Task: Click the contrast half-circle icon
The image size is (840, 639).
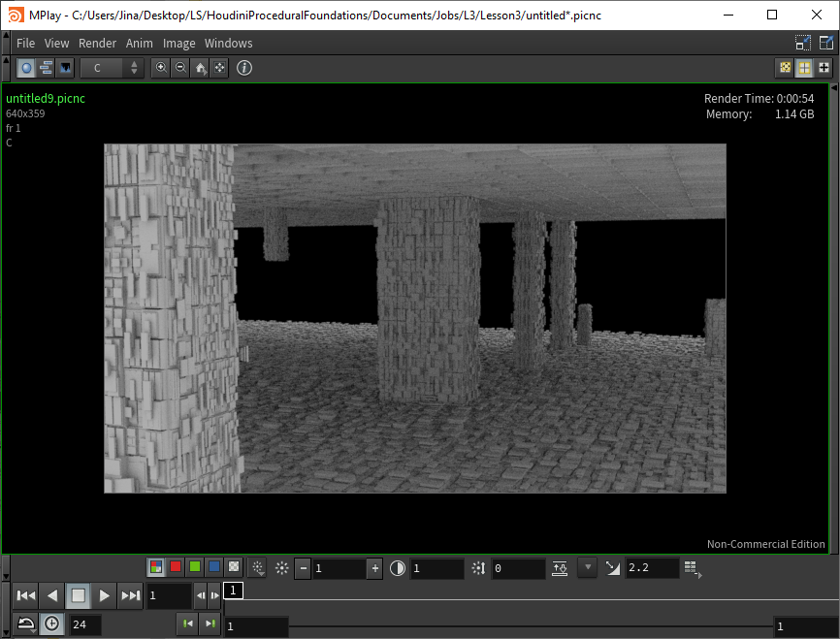Action: click(x=398, y=569)
